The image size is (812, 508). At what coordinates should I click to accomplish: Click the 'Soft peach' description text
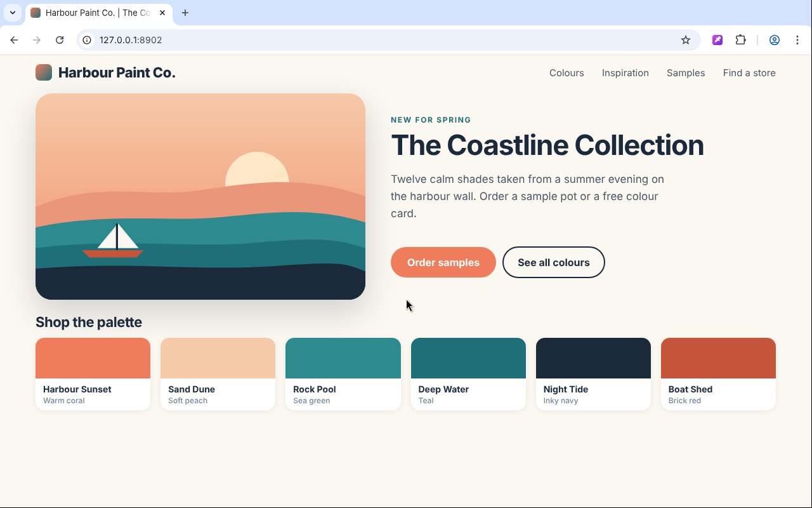tap(188, 401)
